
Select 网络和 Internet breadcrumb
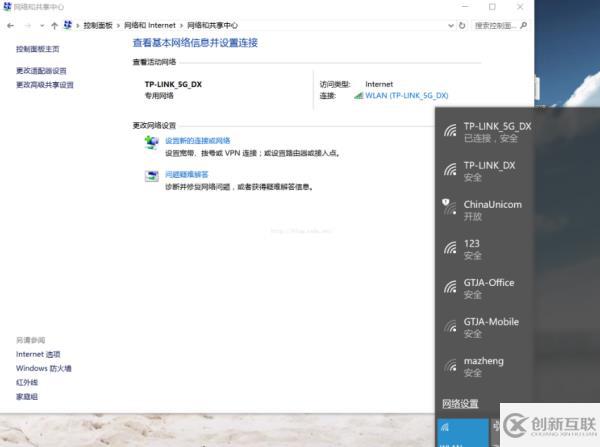tap(150, 25)
